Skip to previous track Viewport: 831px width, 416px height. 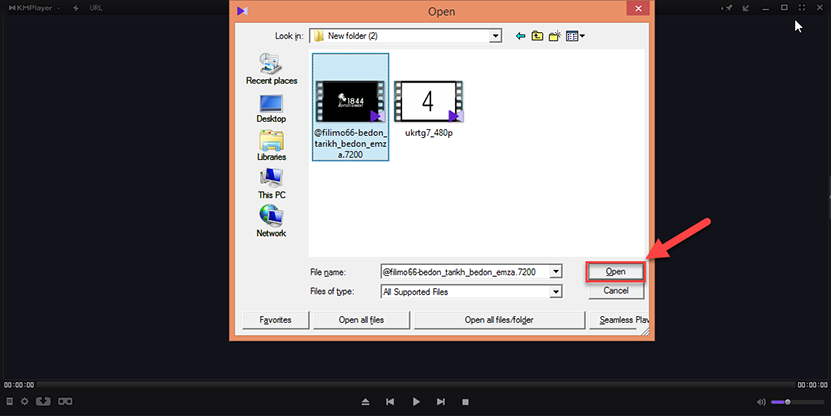[x=390, y=402]
